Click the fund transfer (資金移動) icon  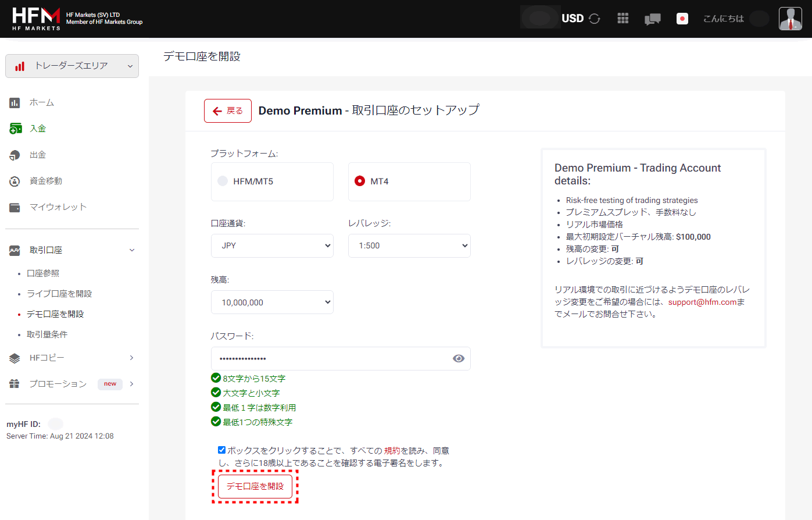tap(15, 181)
